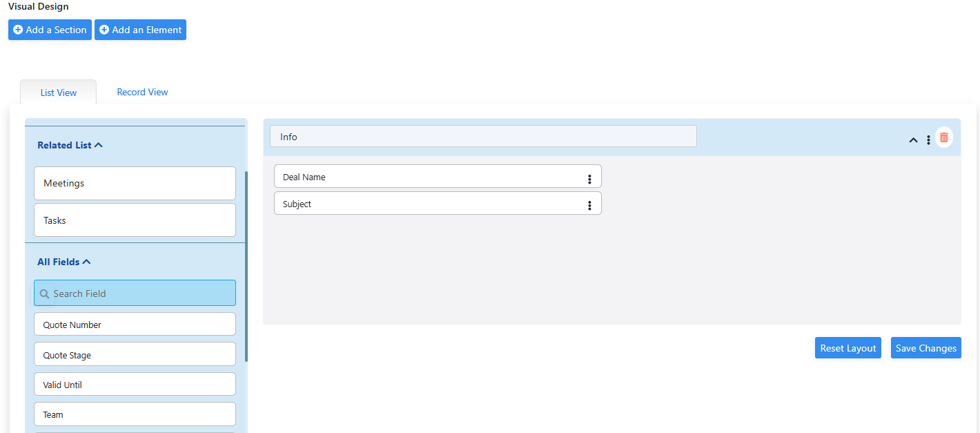The width and height of the screenshot is (980, 433).
Task: Select the List View tab
Action: click(x=59, y=93)
